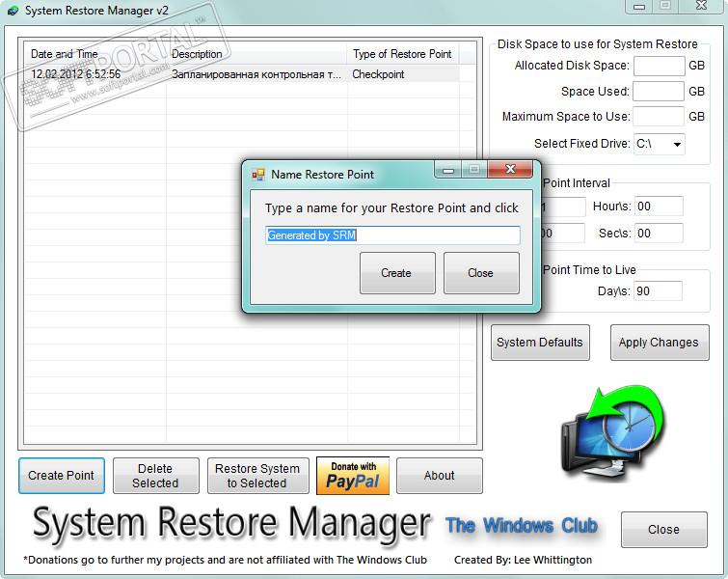Click the restore point name text field
The image size is (728, 579).
(x=392, y=235)
